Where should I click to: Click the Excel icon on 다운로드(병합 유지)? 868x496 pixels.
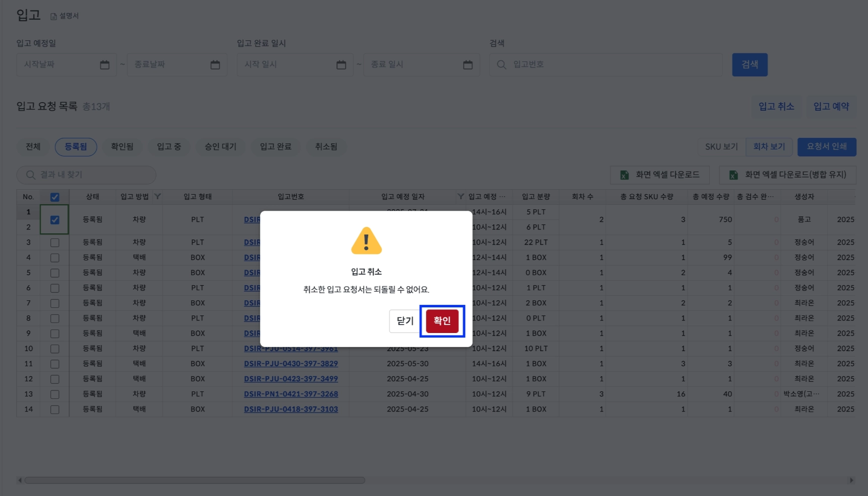point(733,175)
